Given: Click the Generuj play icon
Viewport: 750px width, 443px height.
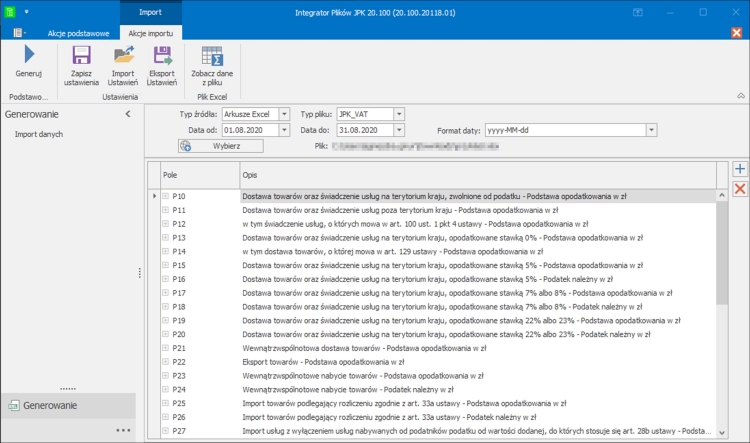Looking at the screenshot, I should pos(28,55).
